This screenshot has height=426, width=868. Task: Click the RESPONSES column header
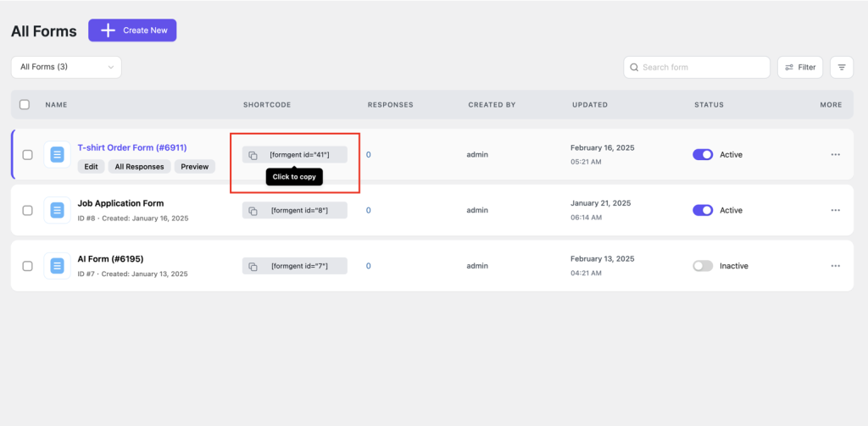[x=390, y=104]
